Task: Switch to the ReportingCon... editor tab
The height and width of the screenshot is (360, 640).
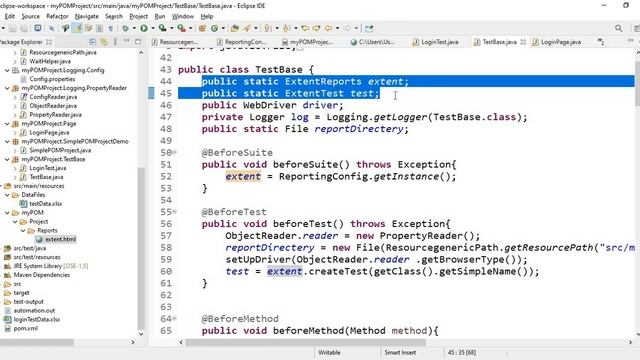Action: pos(242,42)
